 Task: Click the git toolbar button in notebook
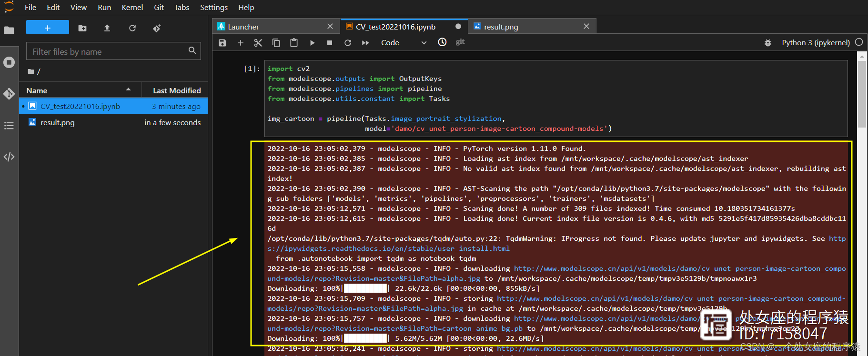point(460,42)
